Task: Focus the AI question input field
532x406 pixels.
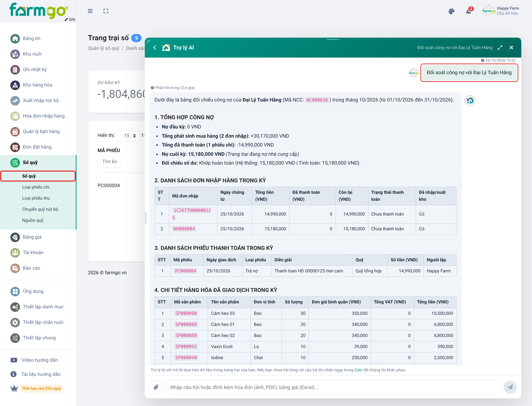Action: [333, 387]
